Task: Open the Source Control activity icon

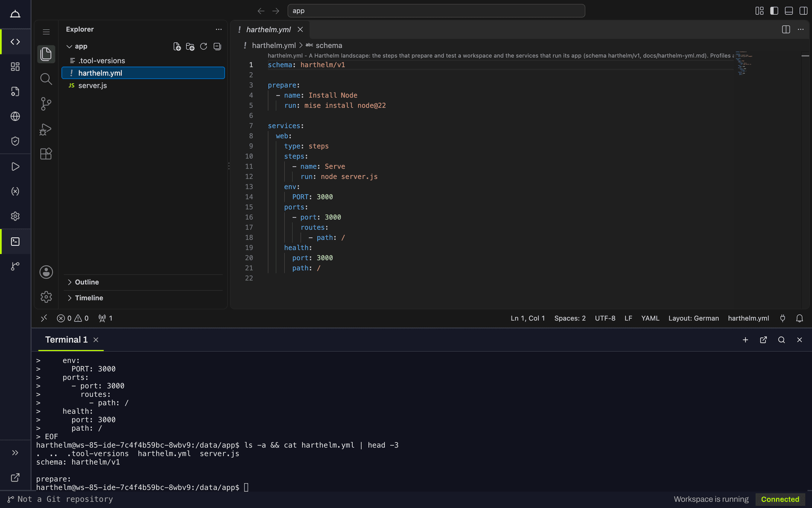Action: pyautogui.click(x=46, y=104)
